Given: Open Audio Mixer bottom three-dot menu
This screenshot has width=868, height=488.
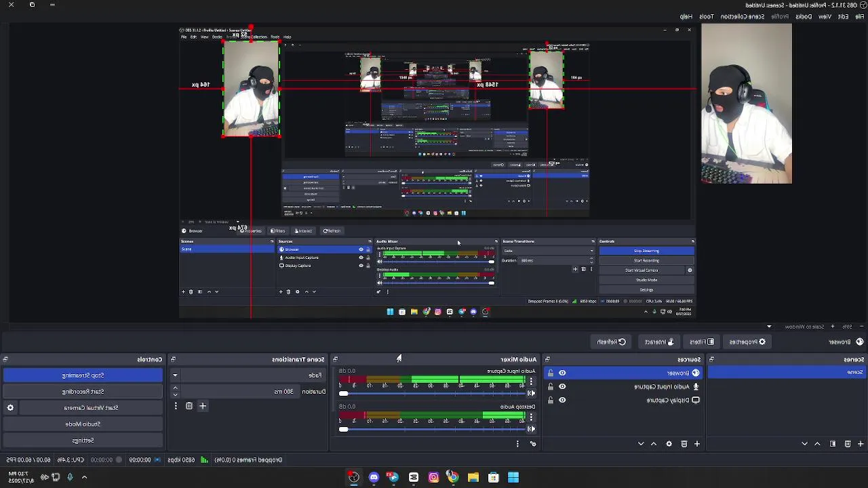Looking at the screenshot, I should 517,444.
